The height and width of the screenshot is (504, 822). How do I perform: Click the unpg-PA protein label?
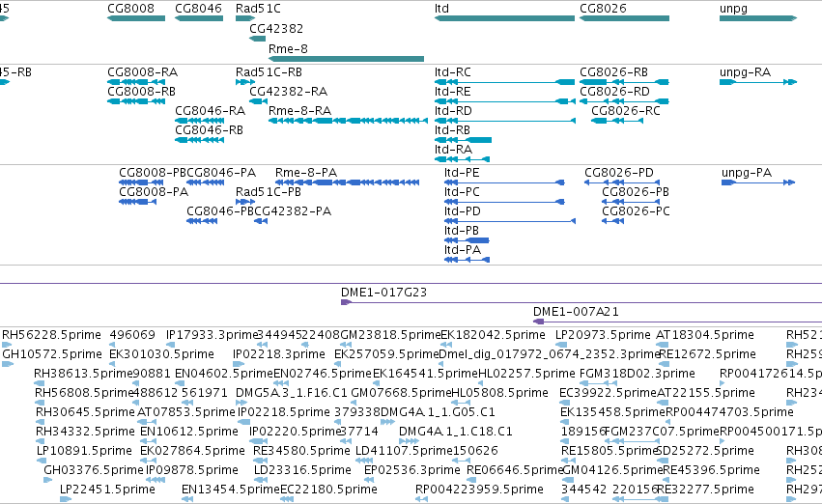tap(747, 173)
